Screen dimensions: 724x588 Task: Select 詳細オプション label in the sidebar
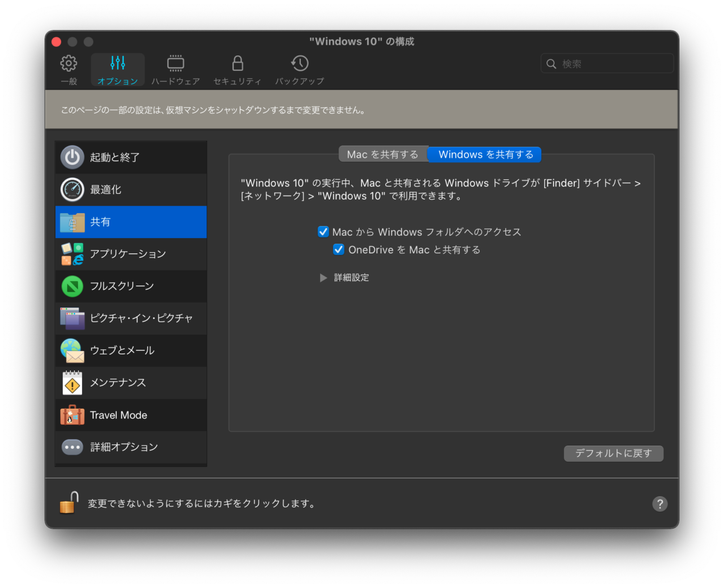[x=124, y=447]
